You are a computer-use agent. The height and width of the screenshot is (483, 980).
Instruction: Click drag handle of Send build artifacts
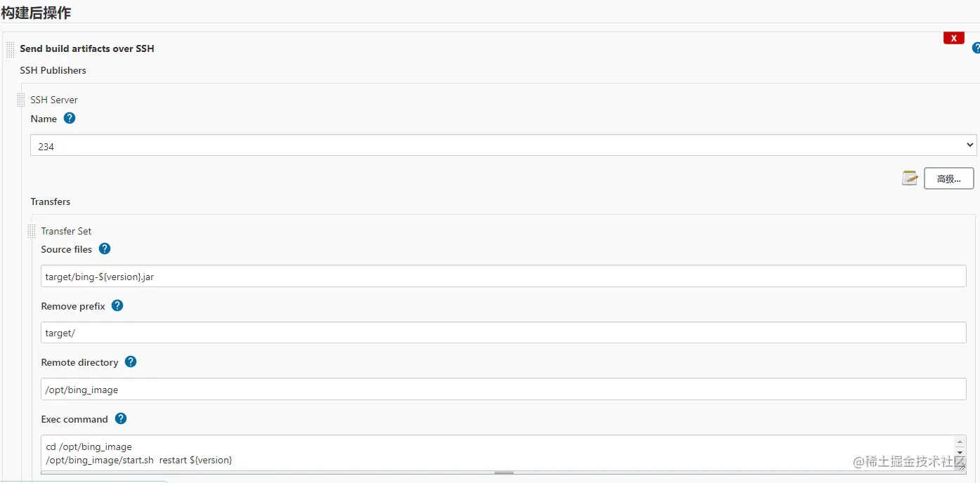point(10,49)
